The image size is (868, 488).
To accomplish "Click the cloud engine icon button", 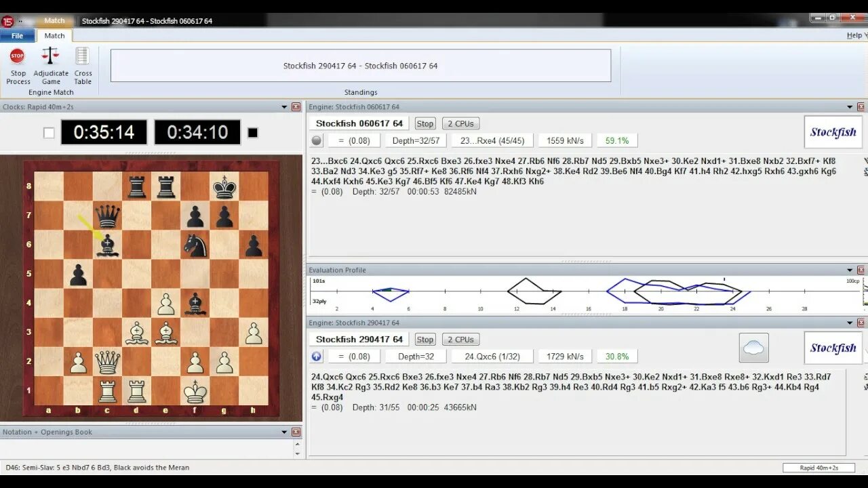I will click(x=753, y=348).
